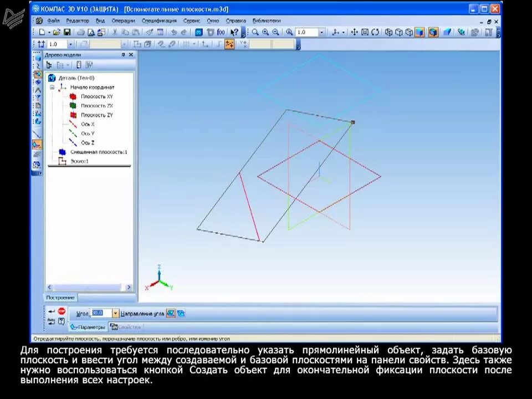Open the Операции menu

124,21
